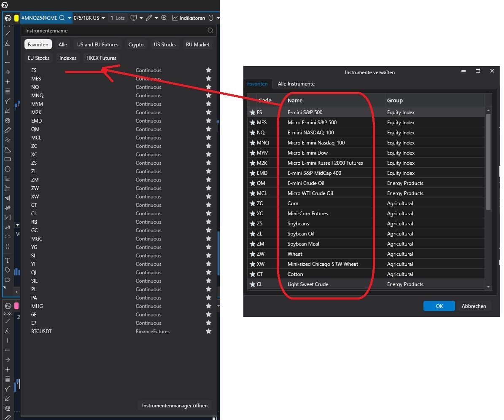Select the ruler measure tool in upper chart

(x=8, y=130)
